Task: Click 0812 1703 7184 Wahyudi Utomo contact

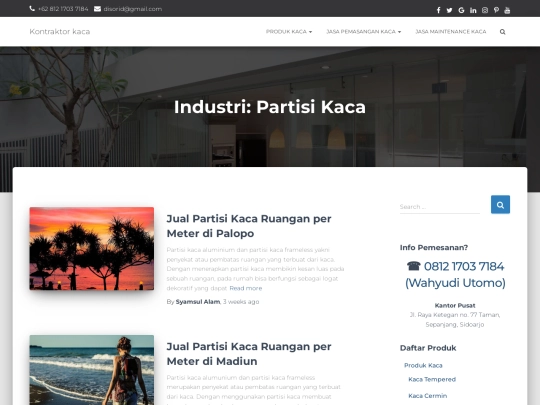Action: (455, 274)
